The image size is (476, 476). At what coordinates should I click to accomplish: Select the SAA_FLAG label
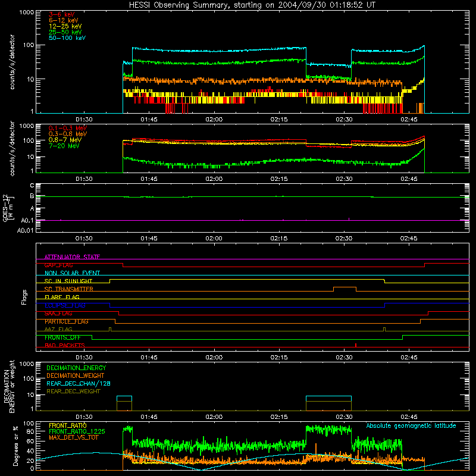(x=58, y=314)
